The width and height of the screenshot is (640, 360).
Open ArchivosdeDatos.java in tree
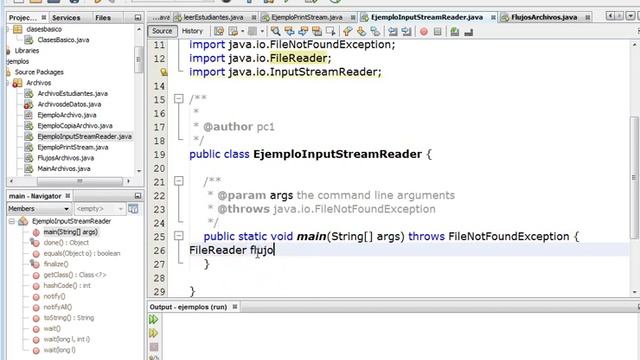69,104
